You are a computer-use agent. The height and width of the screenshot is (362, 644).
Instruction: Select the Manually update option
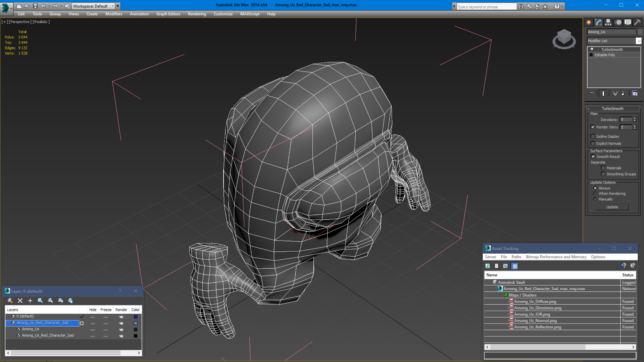(x=595, y=199)
